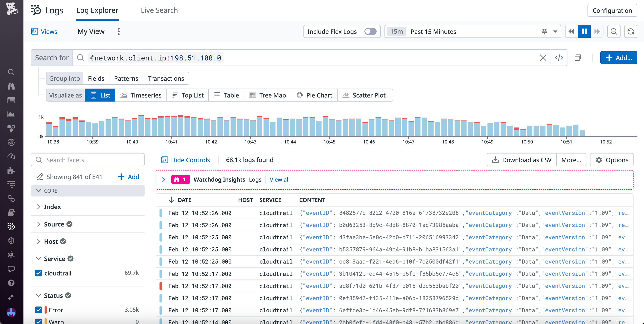This screenshot has width=644, height=324.
Task: Copy the search query using the copy icon
Action: click(x=578, y=58)
